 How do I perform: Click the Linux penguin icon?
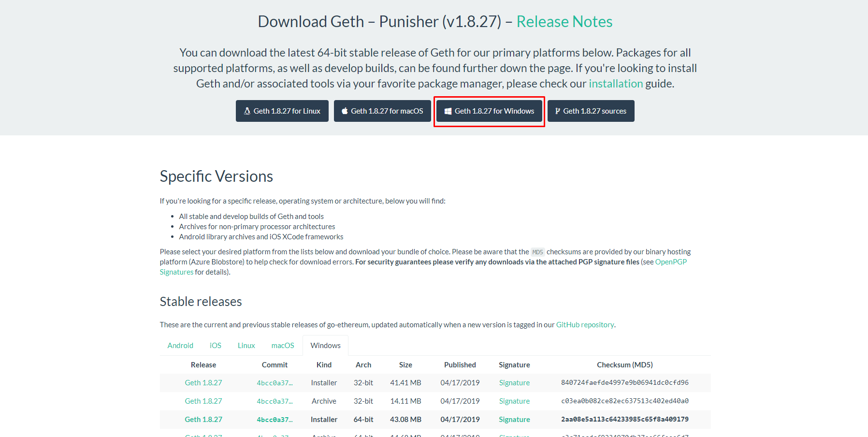click(x=247, y=111)
